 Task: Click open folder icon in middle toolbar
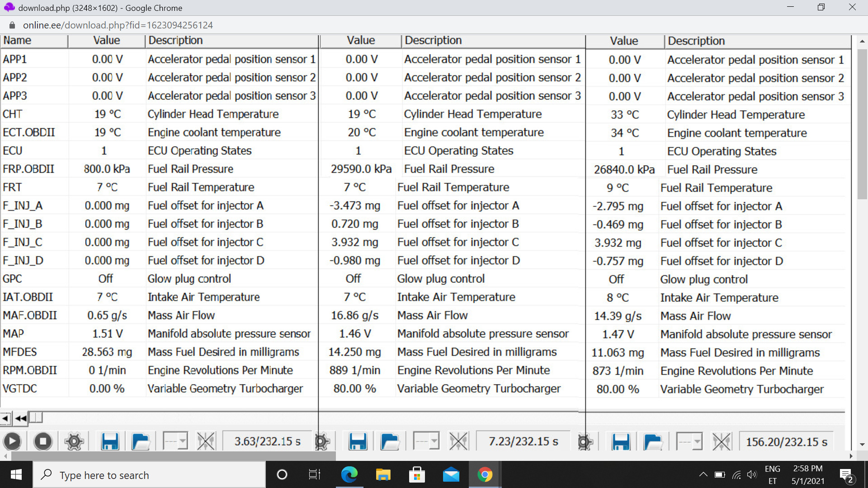point(390,441)
